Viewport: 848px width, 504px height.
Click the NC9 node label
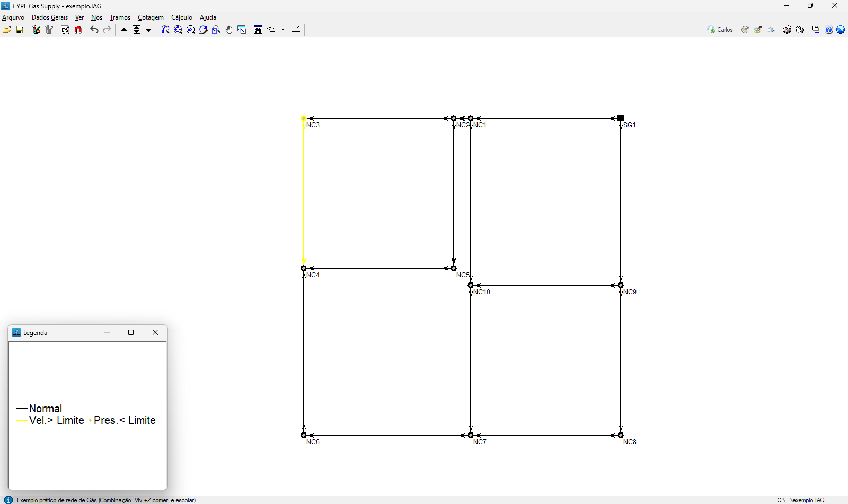(x=630, y=292)
